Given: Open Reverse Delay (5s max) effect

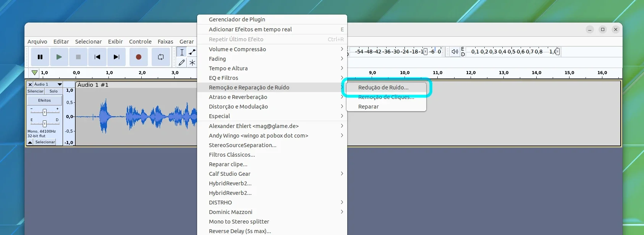Looking at the screenshot, I should [x=272, y=231].
